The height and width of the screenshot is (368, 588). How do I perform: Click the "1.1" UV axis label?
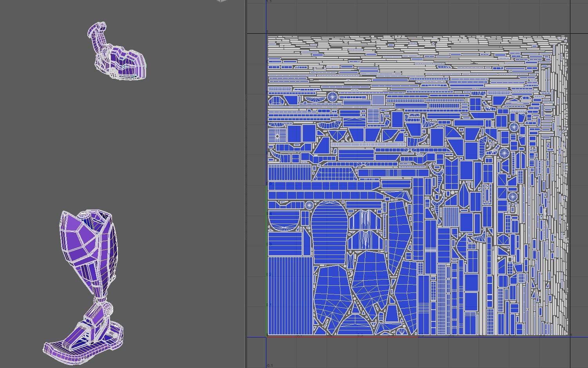269,2
